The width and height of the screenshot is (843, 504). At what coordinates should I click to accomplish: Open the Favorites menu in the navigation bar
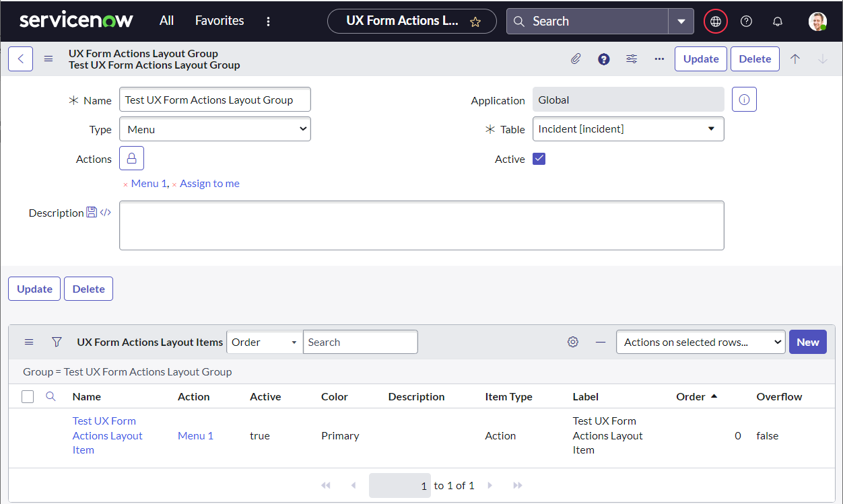219,21
